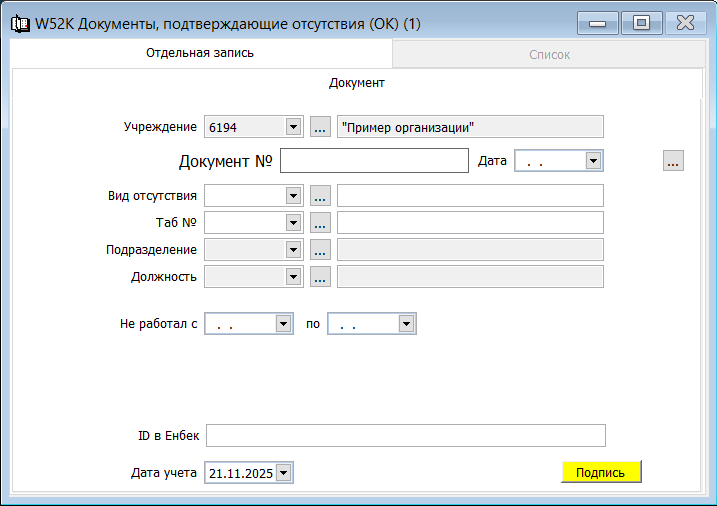The width and height of the screenshot is (717, 506).
Task: Open lookup button beside Вид отсутствия
Action: (x=320, y=196)
